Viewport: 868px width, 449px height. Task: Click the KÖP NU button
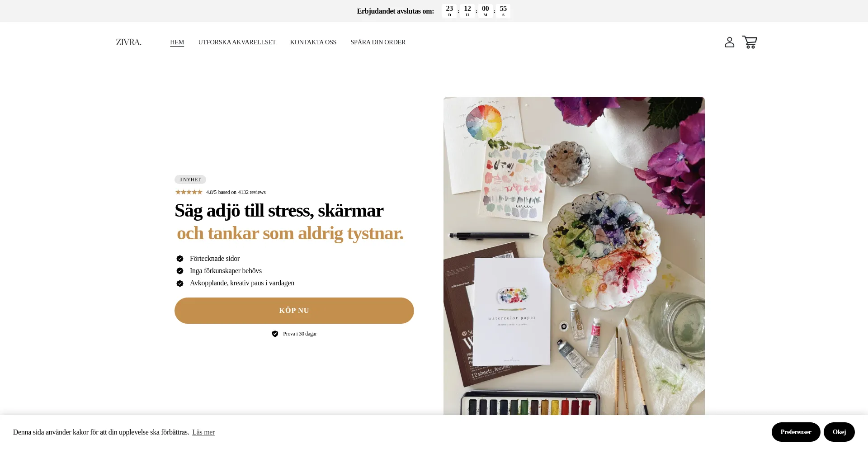point(294,311)
